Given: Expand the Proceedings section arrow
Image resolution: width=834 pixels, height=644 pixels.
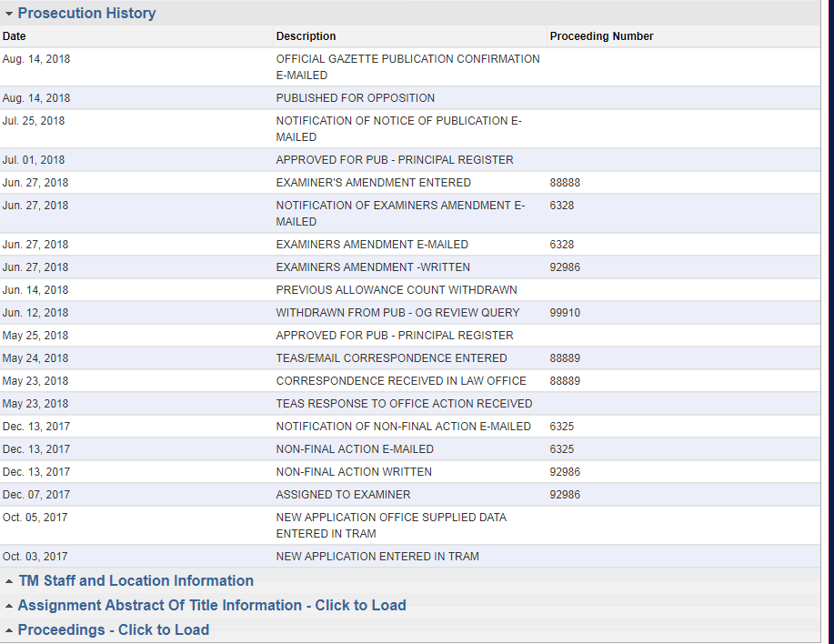Looking at the screenshot, I should pos(9,630).
